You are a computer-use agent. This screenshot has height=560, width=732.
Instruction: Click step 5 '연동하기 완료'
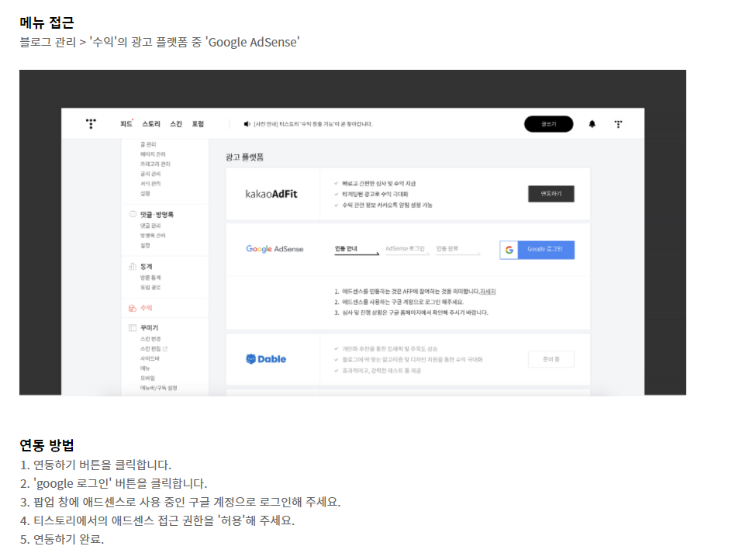[61, 540]
